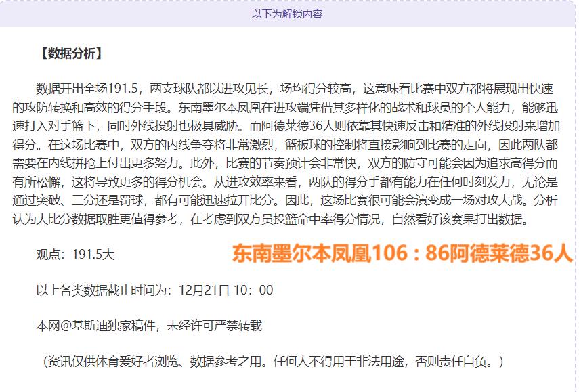Click the orange score 东南墨尔本凤凰106：86阿德莱德36人
Screen dimensions: 579x392
(402, 254)
